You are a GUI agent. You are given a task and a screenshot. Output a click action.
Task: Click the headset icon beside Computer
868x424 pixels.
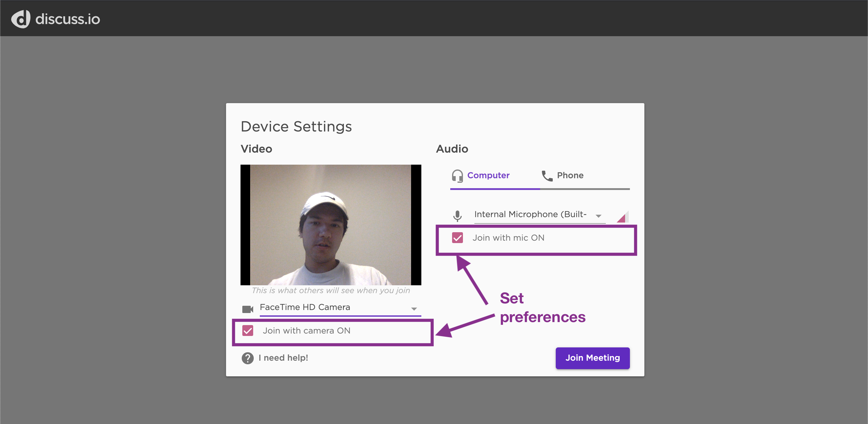pos(457,176)
